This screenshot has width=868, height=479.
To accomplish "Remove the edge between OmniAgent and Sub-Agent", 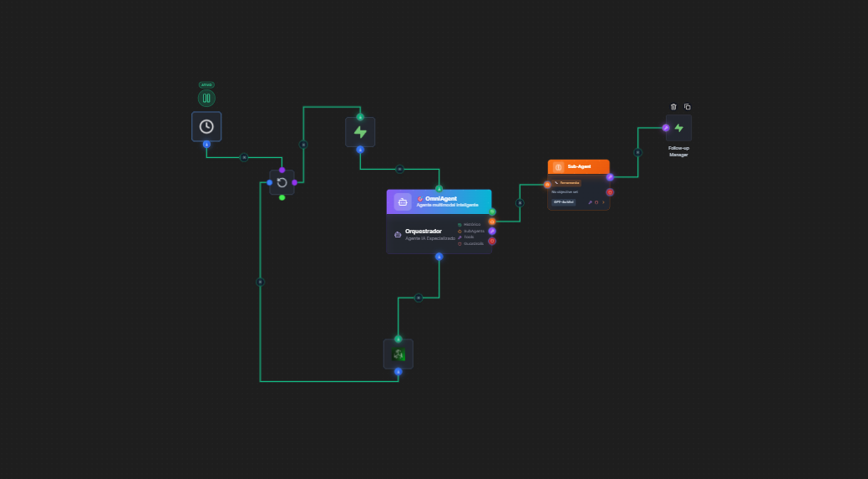I will click(520, 202).
